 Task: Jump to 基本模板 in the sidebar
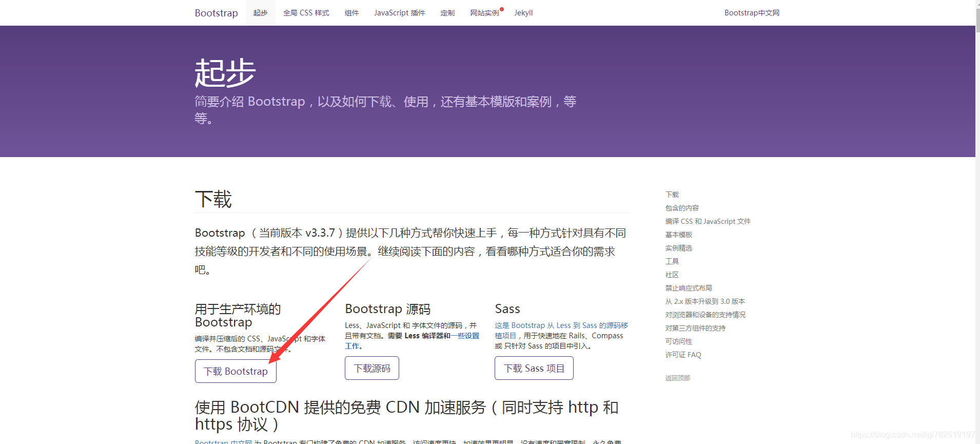tap(679, 235)
